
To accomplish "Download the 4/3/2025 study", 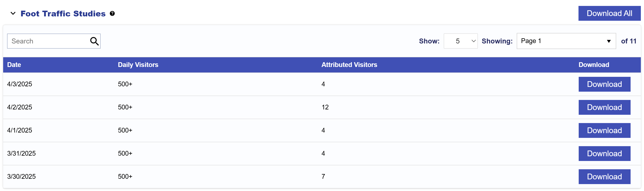I will click(604, 84).
